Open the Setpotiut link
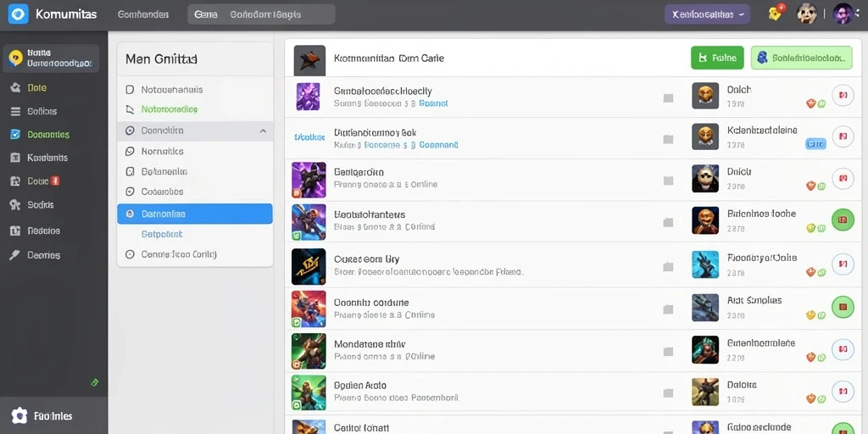 [x=162, y=234]
